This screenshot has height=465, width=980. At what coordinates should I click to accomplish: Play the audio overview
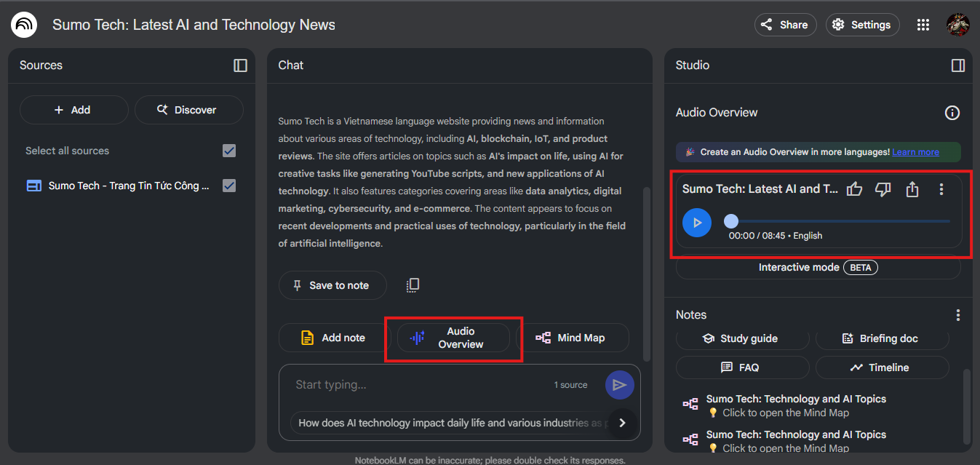coord(698,223)
